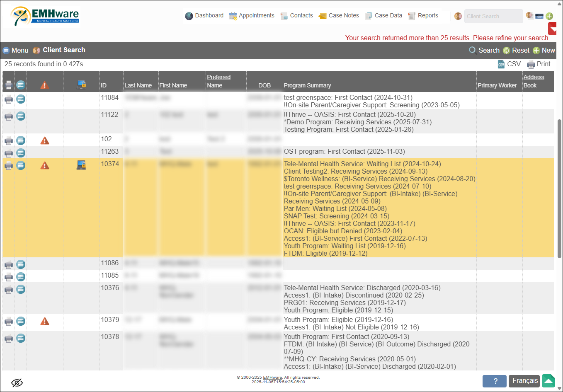Export results using the CSV icon
The height and width of the screenshot is (392, 563).
(x=501, y=64)
